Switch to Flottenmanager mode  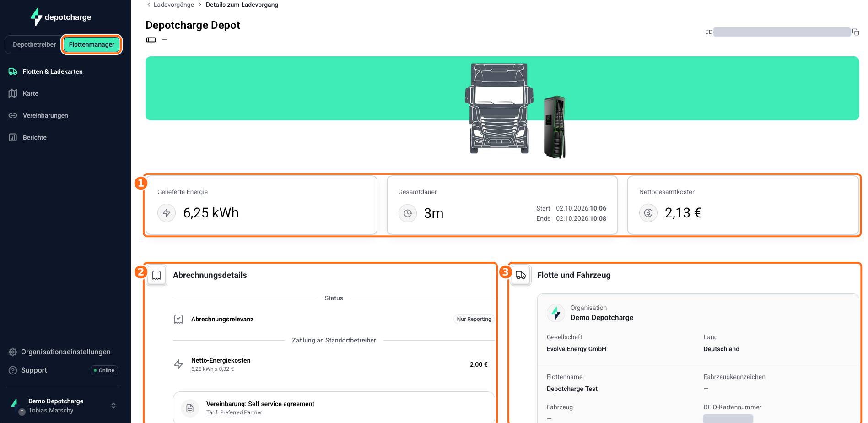(x=92, y=44)
